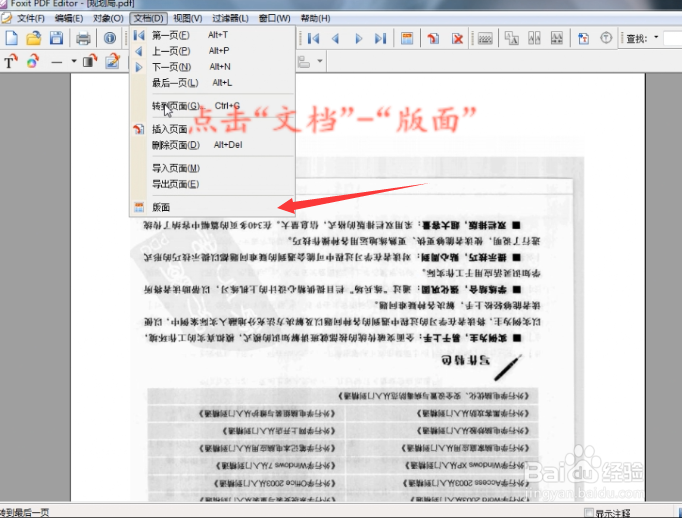Select the Add Text tool icon
The width and height of the screenshot is (682, 518).
click(11, 61)
